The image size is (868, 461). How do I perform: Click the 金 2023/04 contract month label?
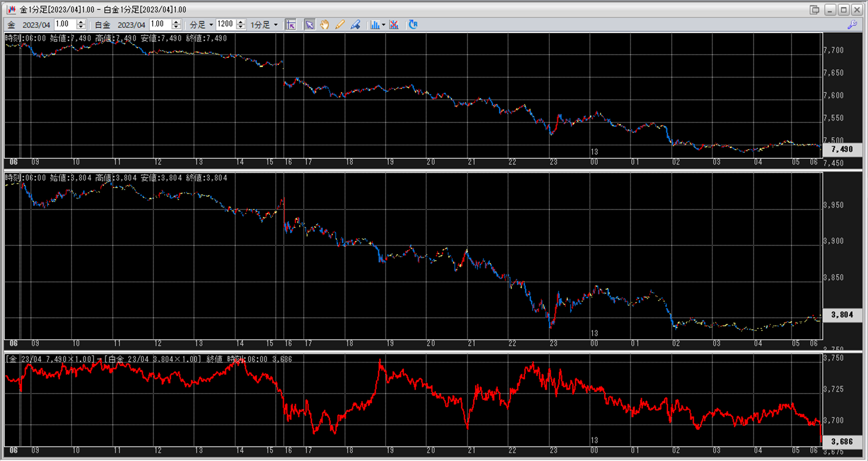pyautogui.click(x=36, y=25)
